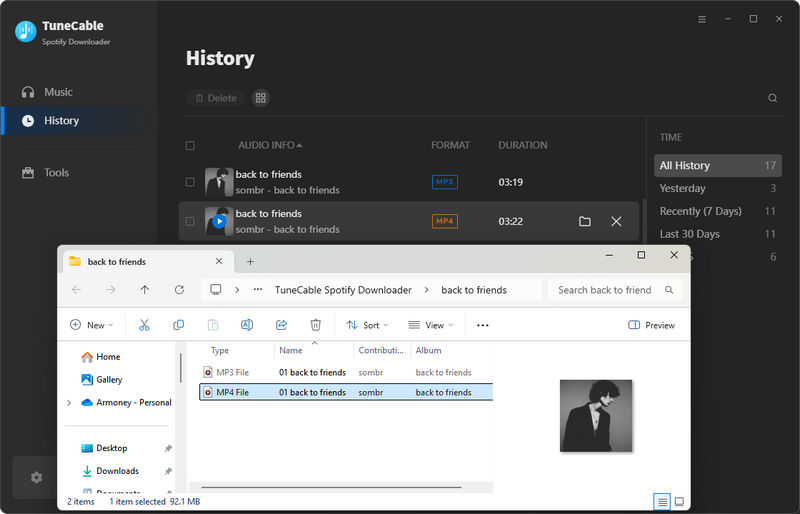Switch History to grid view
The width and height of the screenshot is (800, 514).
[261, 98]
